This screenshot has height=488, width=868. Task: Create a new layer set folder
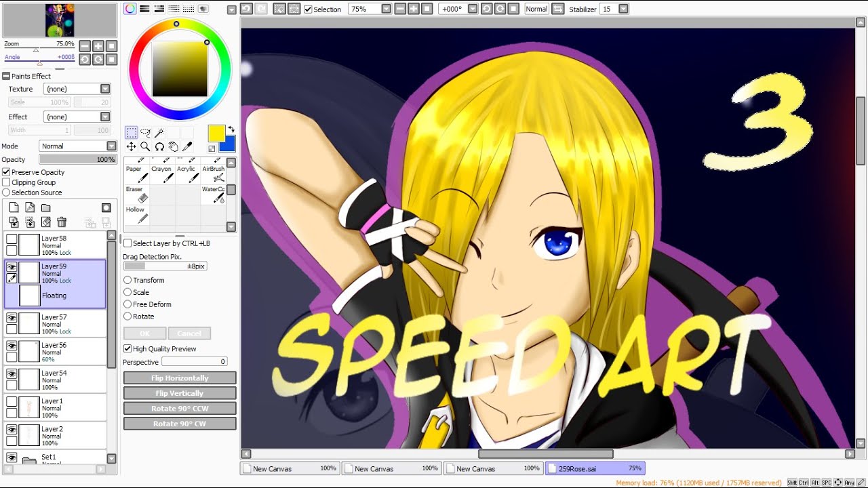pyautogui.click(x=45, y=207)
